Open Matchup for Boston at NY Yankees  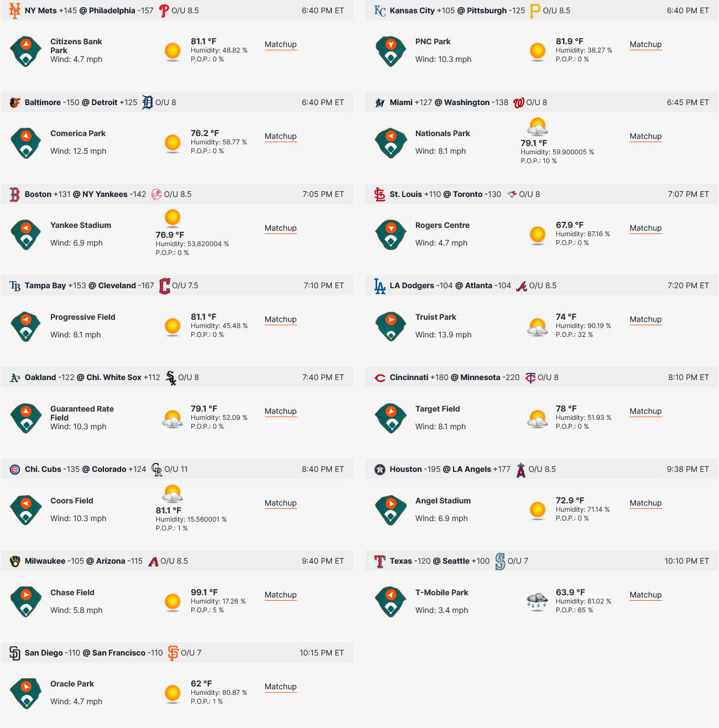coord(280,228)
